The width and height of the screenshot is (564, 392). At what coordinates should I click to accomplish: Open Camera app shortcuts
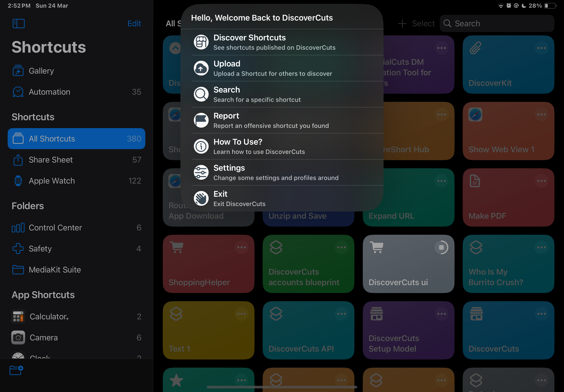(x=76, y=338)
